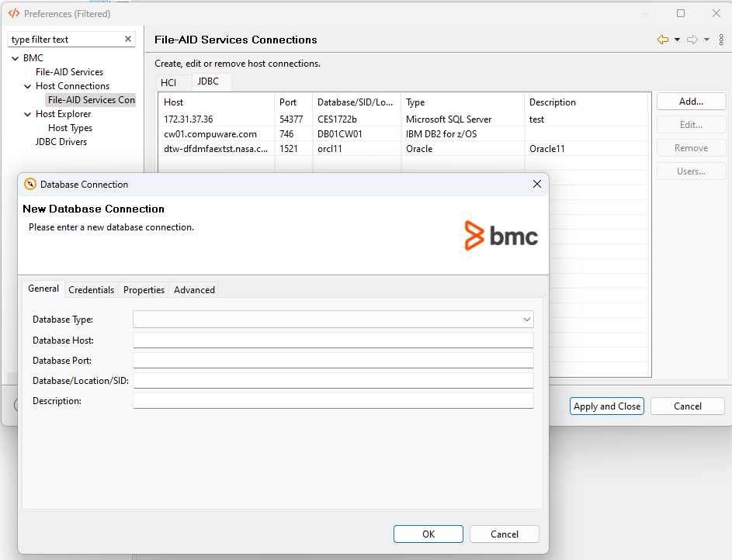Go to the Advanced tab
The image size is (732, 560).
(194, 290)
